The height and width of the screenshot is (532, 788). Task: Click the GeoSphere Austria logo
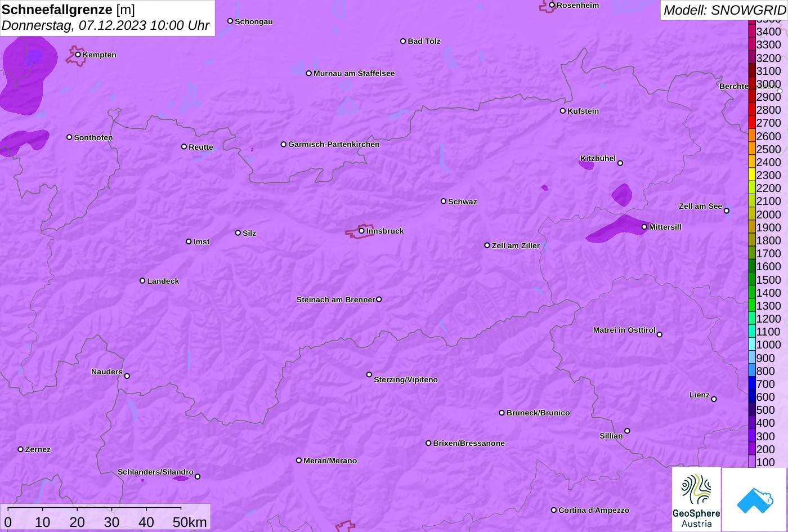[696, 499]
